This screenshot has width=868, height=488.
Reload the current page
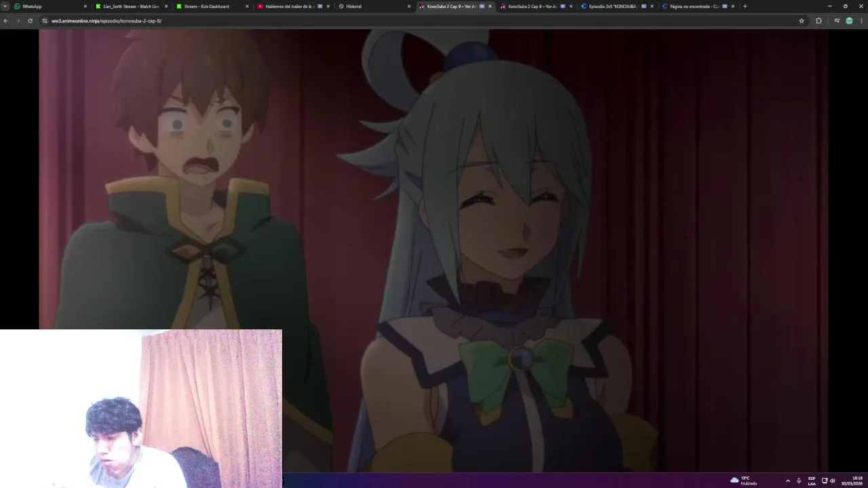(x=30, y=21)
